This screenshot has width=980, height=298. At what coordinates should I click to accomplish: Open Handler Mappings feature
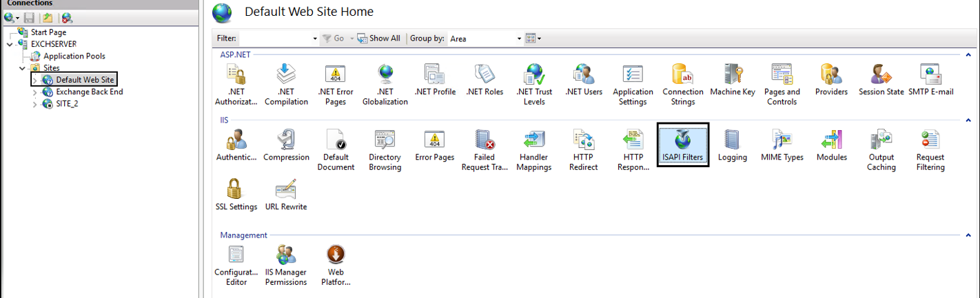coord(534,150)
